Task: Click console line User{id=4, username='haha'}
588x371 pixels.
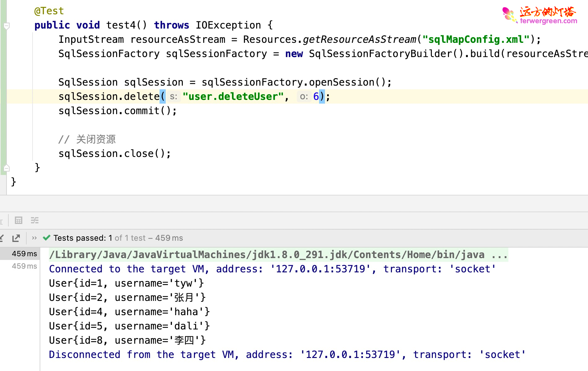Action: click(129, 312)
